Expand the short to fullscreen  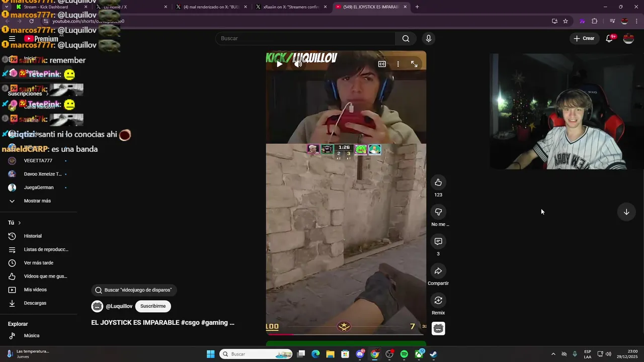pyautogui.click(x=414, y=64)
